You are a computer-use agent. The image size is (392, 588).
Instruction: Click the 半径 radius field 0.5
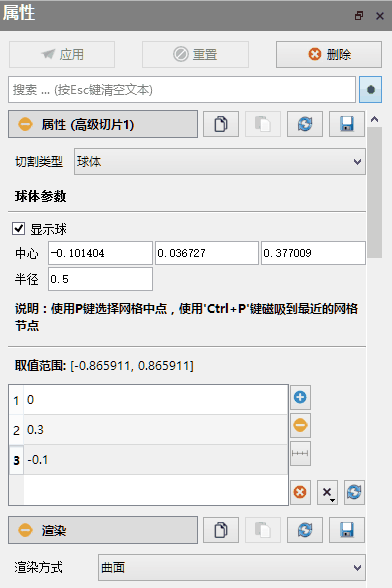[x=101, y=279]
